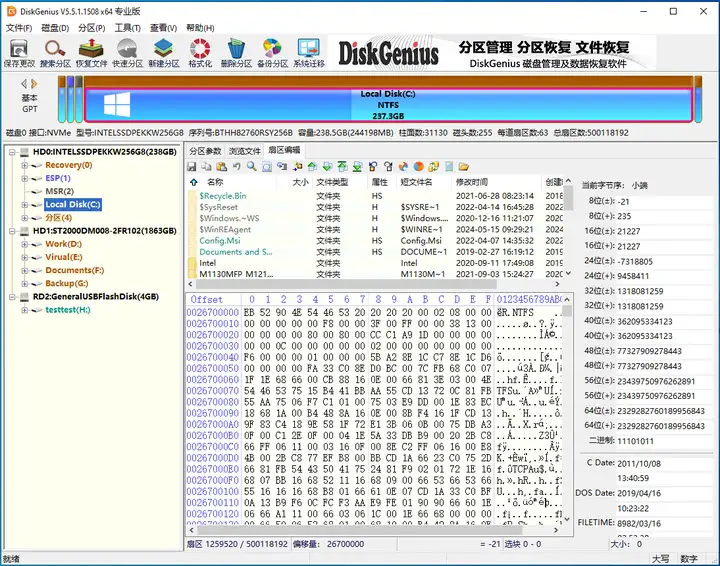Screen dimensions: 720x566
Task: Click the green down-arrow next sector icon
Action: click(x=327, y=166)
